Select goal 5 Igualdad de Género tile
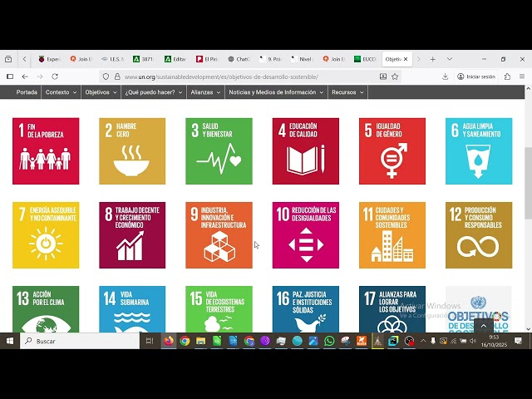The height and width of the screenshot is (399, 532). [392, 151]
